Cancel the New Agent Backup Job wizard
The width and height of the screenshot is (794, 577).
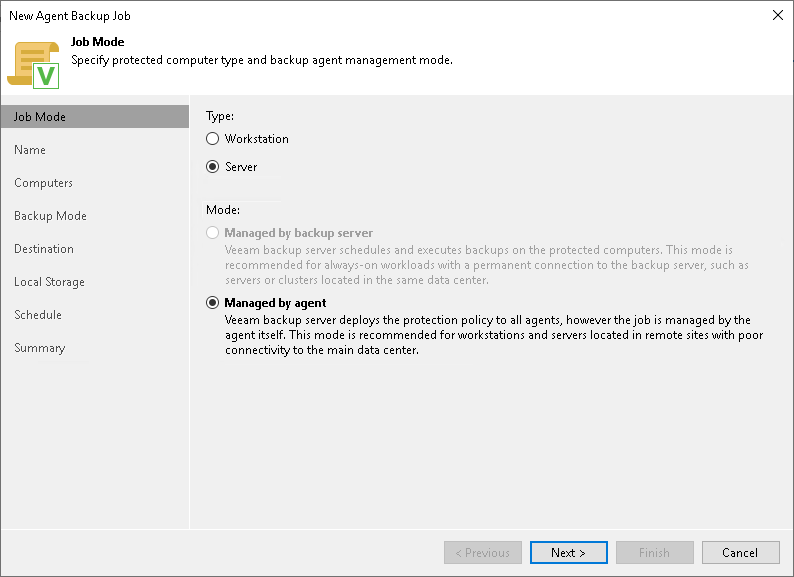[x=740, y=553]
